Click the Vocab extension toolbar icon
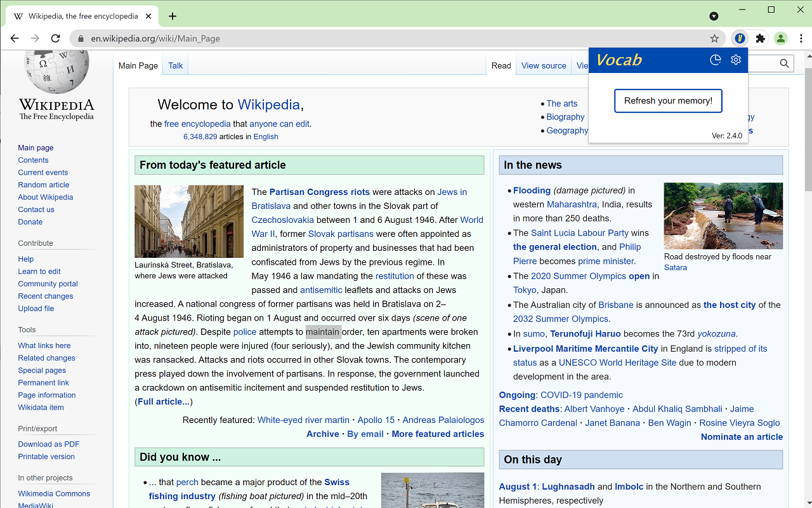 click(740, 38)
